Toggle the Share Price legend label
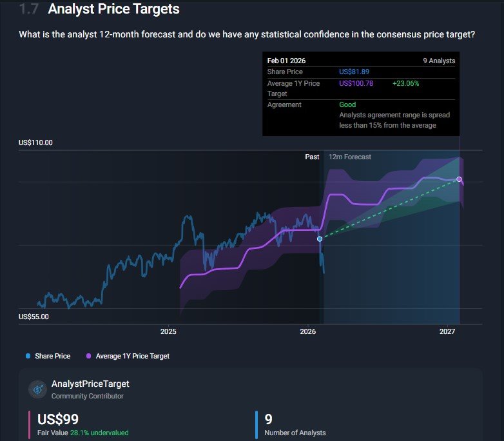The height and width of the screenshot is (441, 504). point(53,356)
